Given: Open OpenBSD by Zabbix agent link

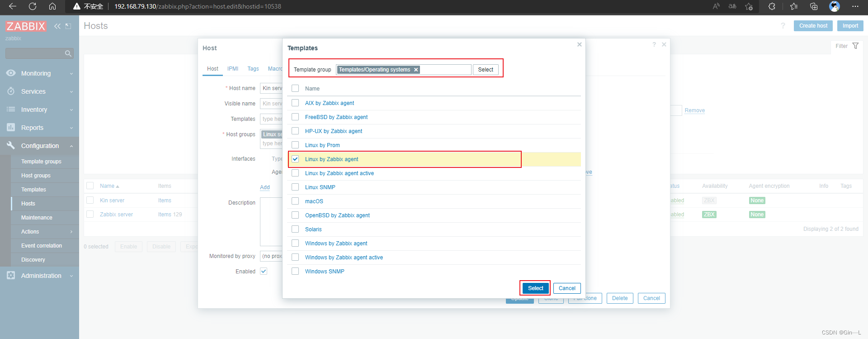Looking at the screenshot, I should (x=337, y=215).
